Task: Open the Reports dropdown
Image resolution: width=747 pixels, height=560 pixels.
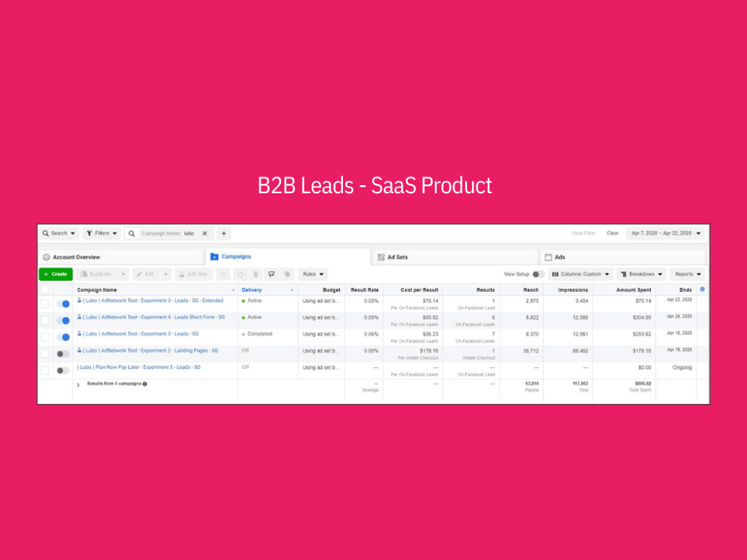Action: (x=687, y=274)
